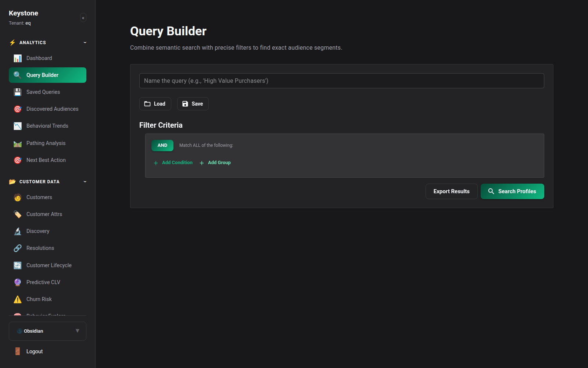Screen dimensions: 588x368
Task: Click the Load button
Action: coord(155,104)
